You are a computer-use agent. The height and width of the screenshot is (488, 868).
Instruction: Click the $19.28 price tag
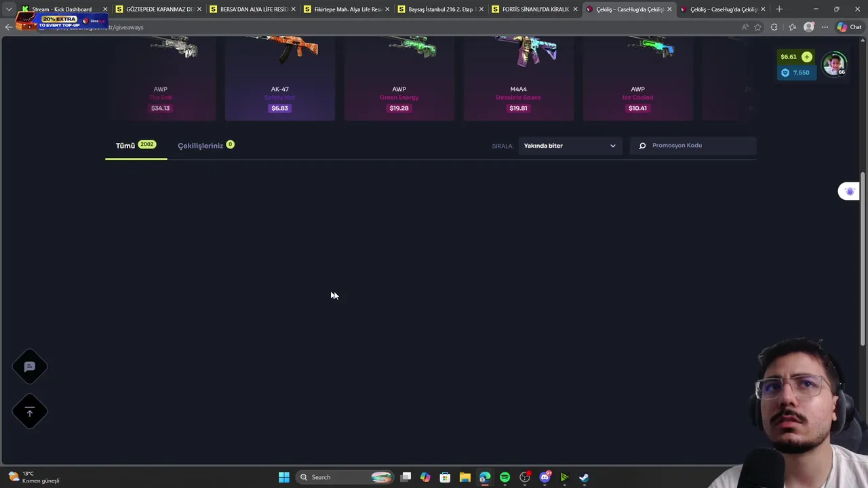click(x=399, y=108)
